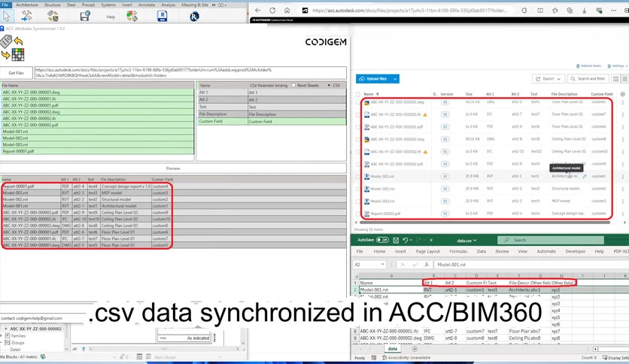Toggle AutoSave switch in Excel
Screen dimensions: 629x364
click(x=382, y=240)
